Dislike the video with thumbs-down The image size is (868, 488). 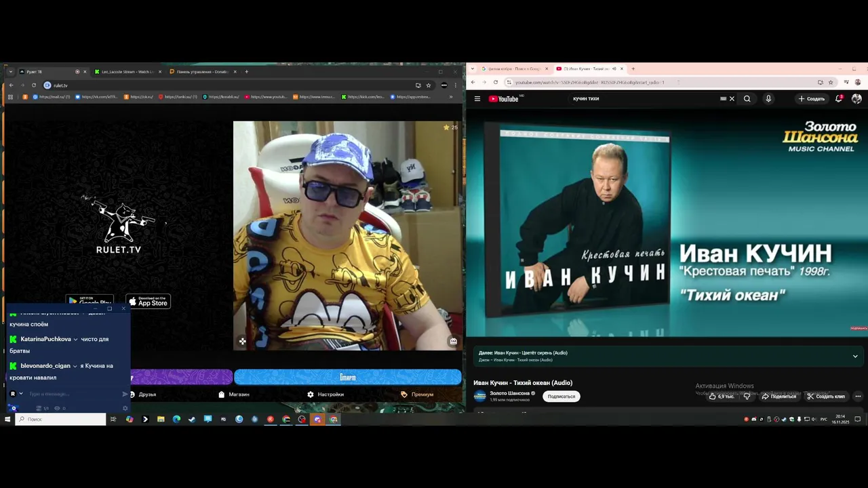click(747, 396)
